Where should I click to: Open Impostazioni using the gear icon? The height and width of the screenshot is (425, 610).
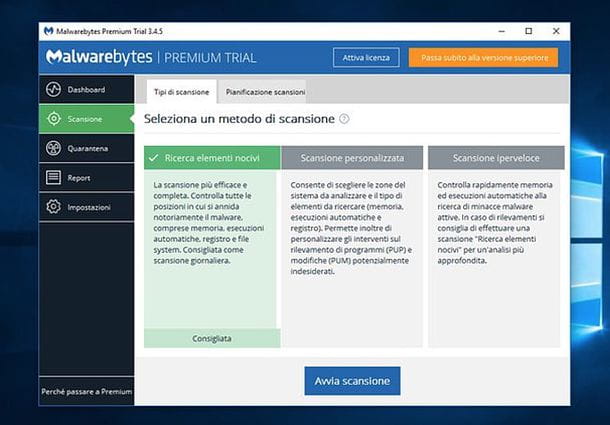tap(54, 207)
